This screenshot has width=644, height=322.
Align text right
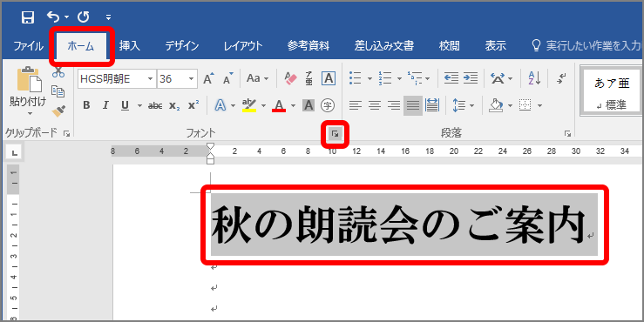(x=394, y=105)
